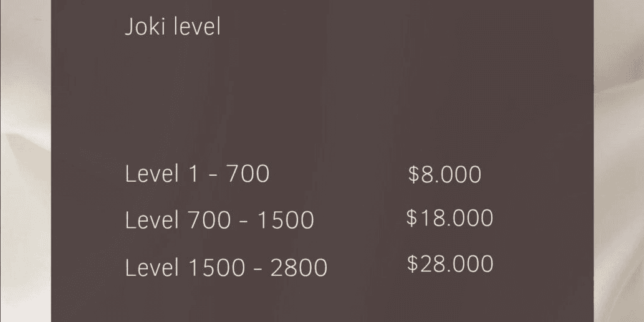This screenshot has height=322, width=644.
Task: Click the "Joki level" heading text
Action: (x=173, y=27)
